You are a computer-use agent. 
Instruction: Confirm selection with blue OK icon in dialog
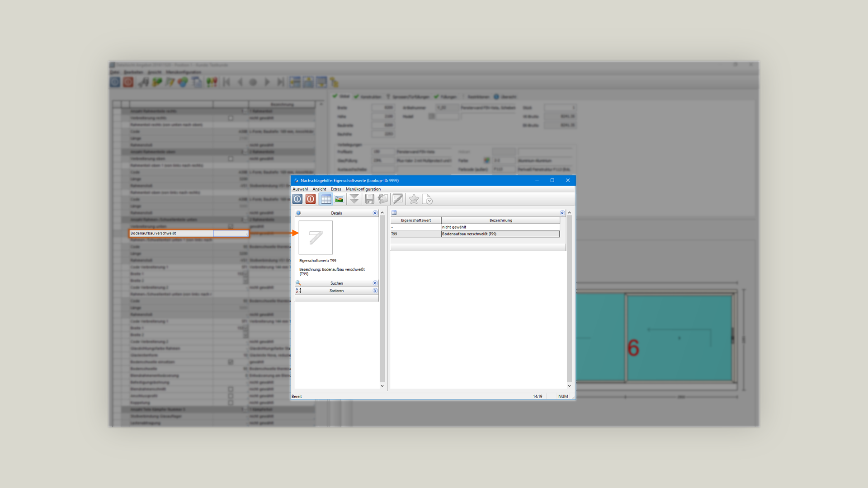coord(297,199)
